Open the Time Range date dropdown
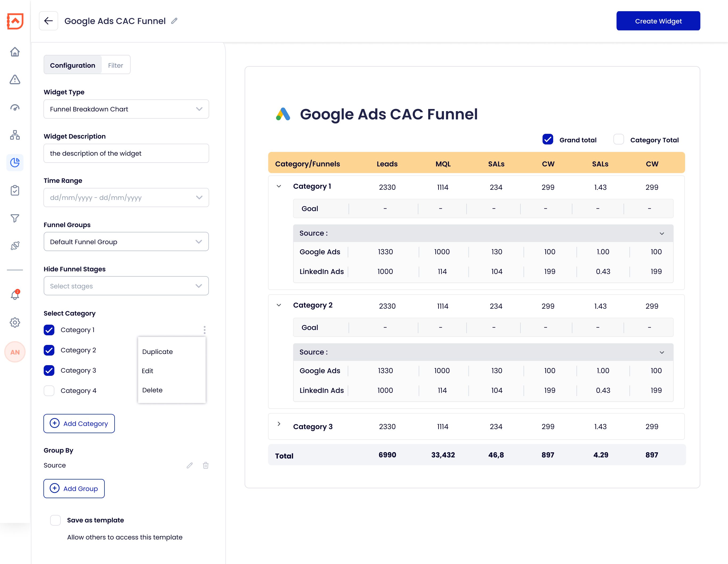The image size is (728, 564). pos(126,197)
